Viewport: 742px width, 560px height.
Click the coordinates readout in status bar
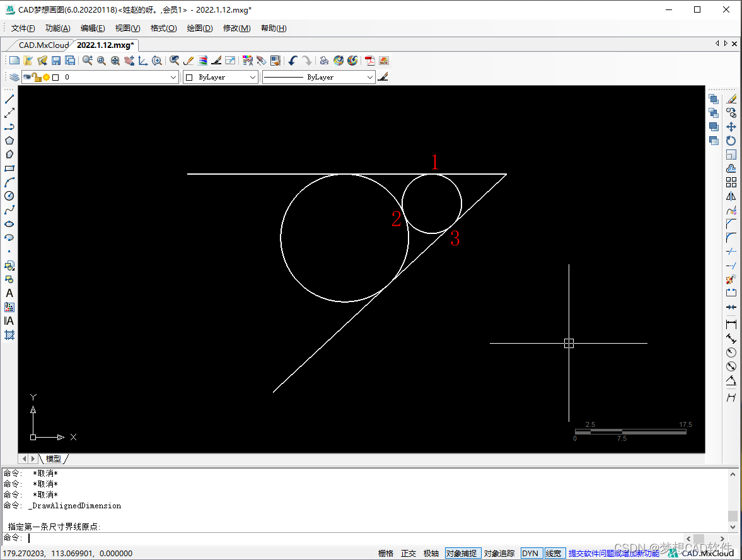67,553
